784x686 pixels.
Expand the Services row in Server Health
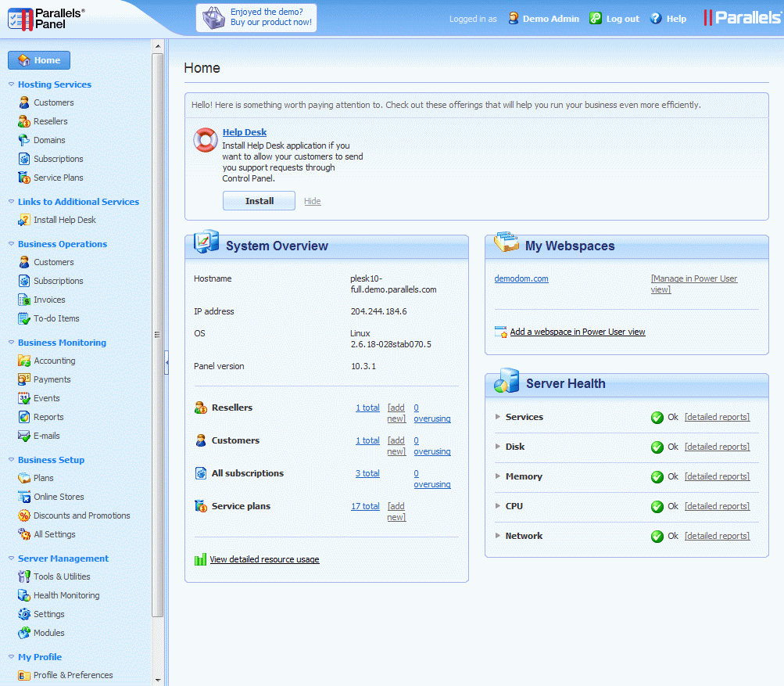[x=498, y=417]
